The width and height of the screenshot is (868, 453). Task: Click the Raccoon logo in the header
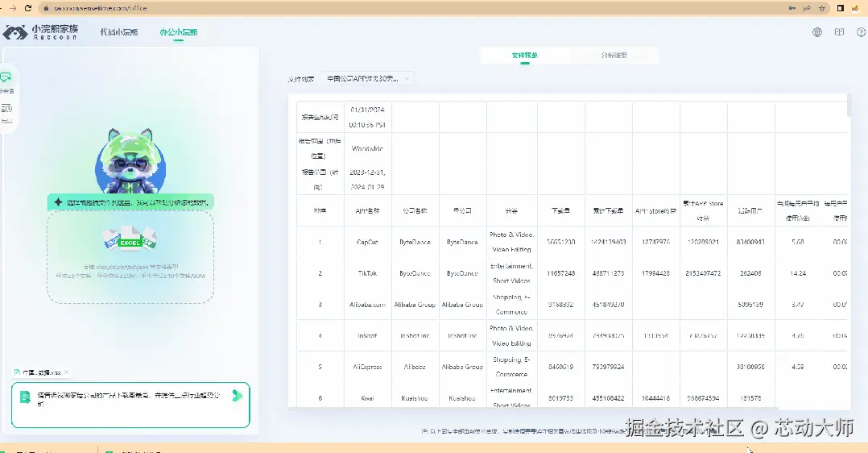coord(40,32)
